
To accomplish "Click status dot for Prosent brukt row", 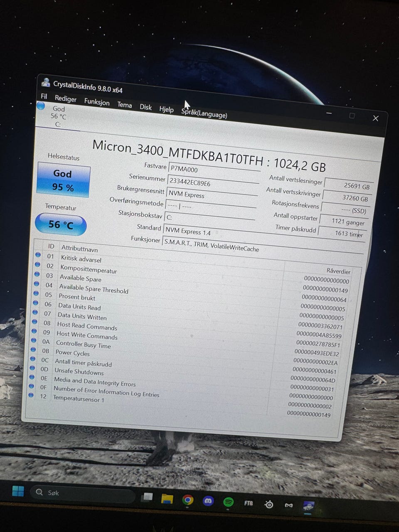I will [36, 293].
